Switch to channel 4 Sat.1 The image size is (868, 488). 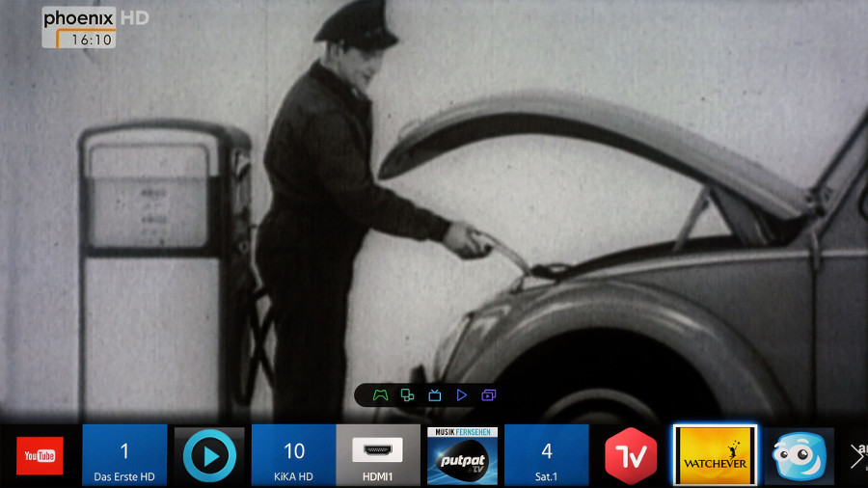[x=546, y=455]
